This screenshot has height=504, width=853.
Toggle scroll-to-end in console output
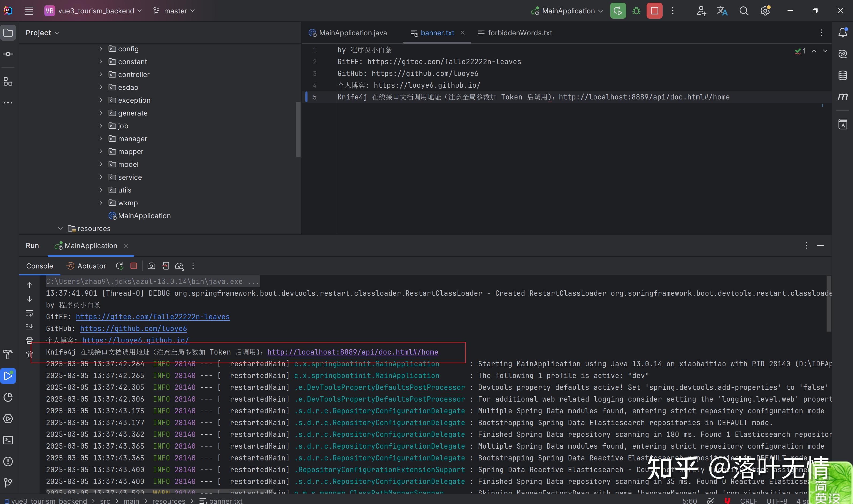coord(29,327)
